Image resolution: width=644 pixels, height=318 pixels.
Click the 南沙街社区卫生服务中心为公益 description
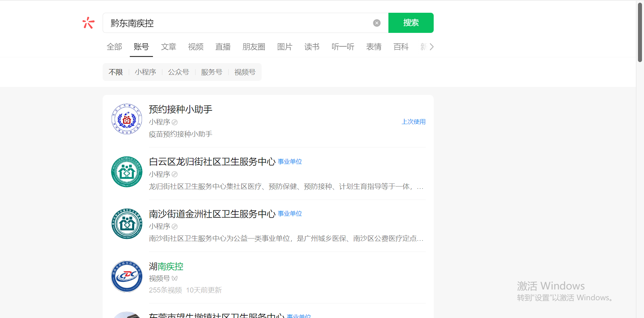tap(286, 238)
